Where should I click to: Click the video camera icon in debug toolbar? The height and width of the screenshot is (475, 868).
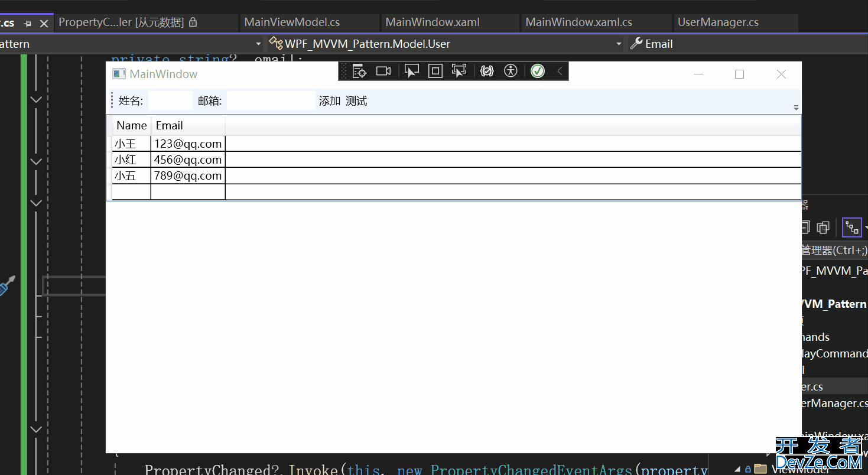coord(383,71)
